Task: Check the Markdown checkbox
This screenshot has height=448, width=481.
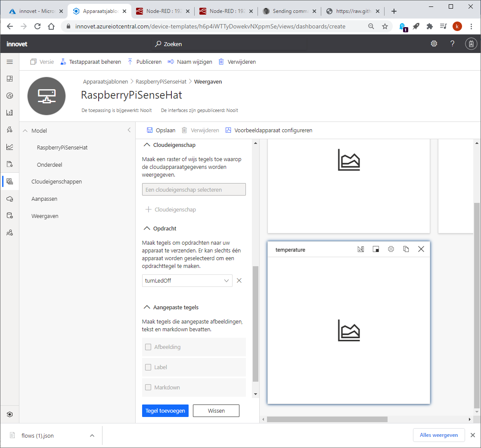Action: point(148,388)
